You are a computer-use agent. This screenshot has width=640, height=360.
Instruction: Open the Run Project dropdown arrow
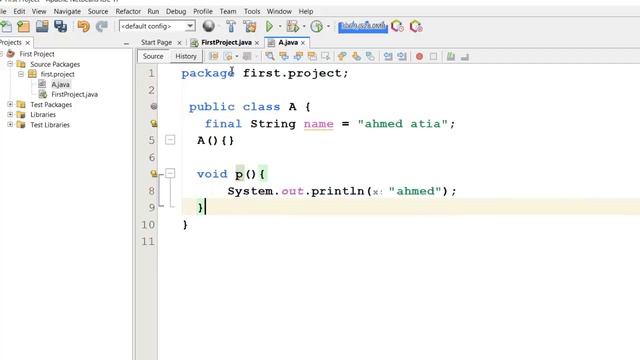pos(280,27)
